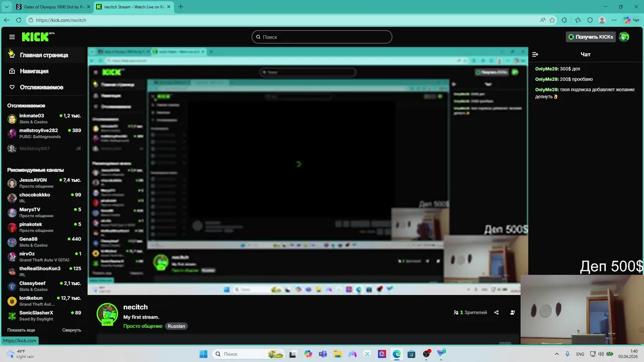644x362 pixels.
Task: Open Microsoft Edge from the taskbar
Action: pos(396,354)
